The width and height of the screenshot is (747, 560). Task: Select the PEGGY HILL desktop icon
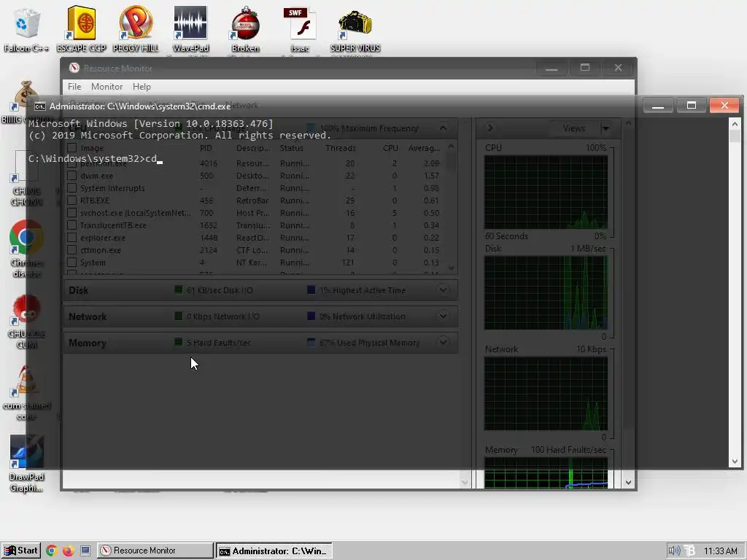(x=136, y=29)
